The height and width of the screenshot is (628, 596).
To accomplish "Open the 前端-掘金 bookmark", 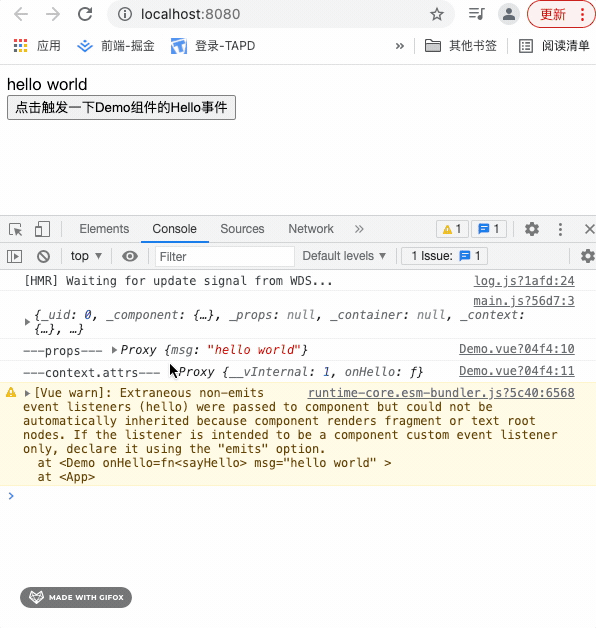I will [116, 46].
